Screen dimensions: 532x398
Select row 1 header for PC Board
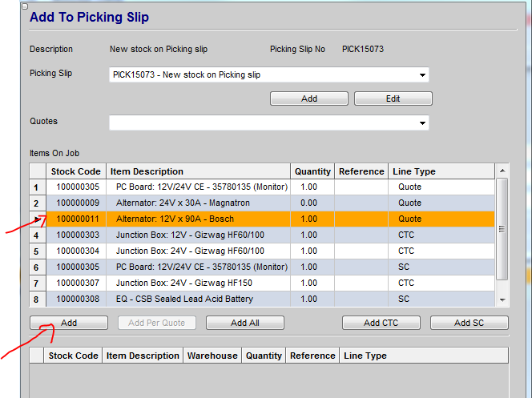click(37, 187)
